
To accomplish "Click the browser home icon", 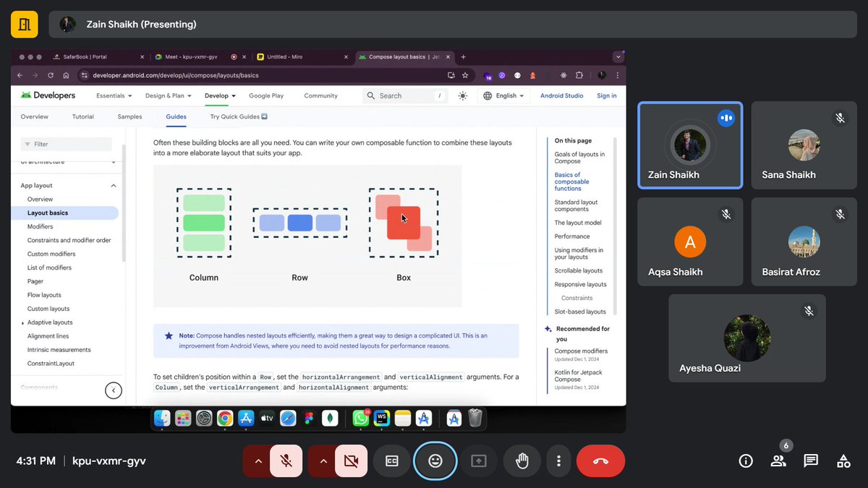I will [x=66, y=75].
